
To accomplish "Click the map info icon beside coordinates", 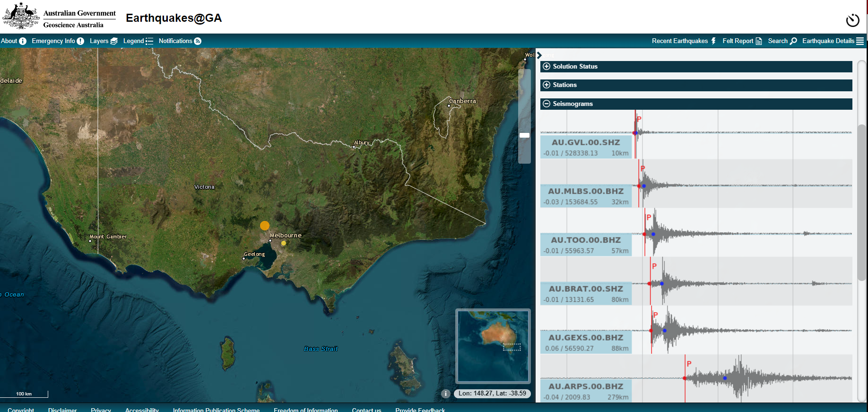I will (445, 394).
